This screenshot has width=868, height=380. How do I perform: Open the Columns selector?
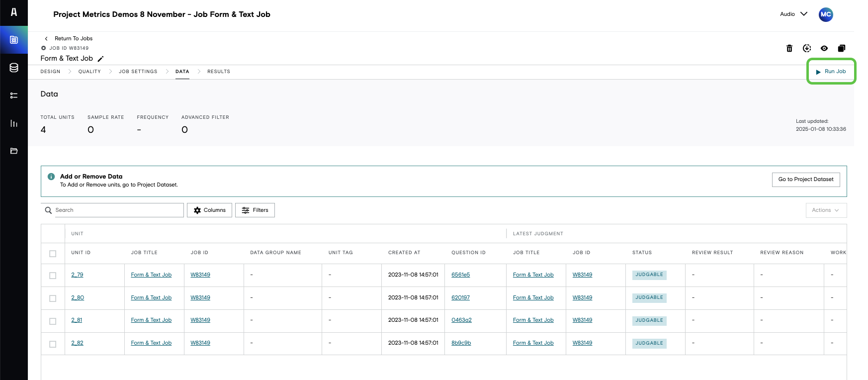(209, 210)
